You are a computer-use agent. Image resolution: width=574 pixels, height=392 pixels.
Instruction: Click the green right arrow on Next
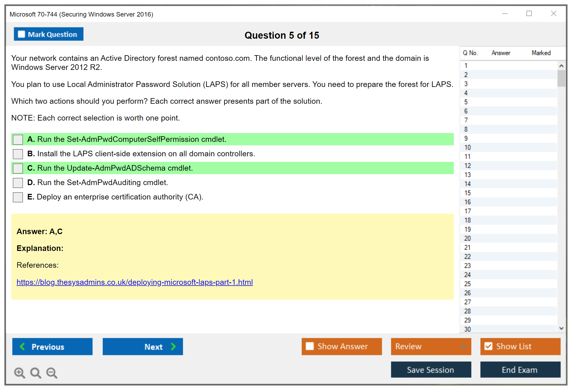(x=174, y=346)
